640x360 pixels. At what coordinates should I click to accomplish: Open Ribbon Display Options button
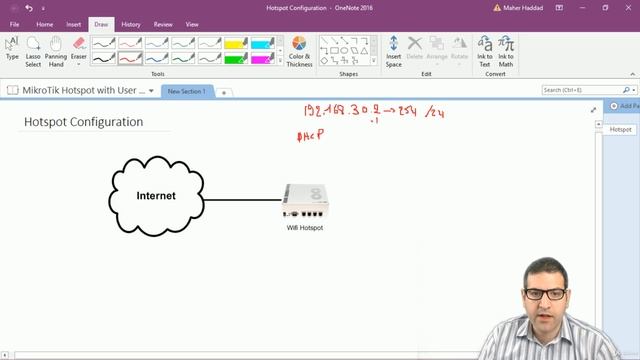point(559,8)
